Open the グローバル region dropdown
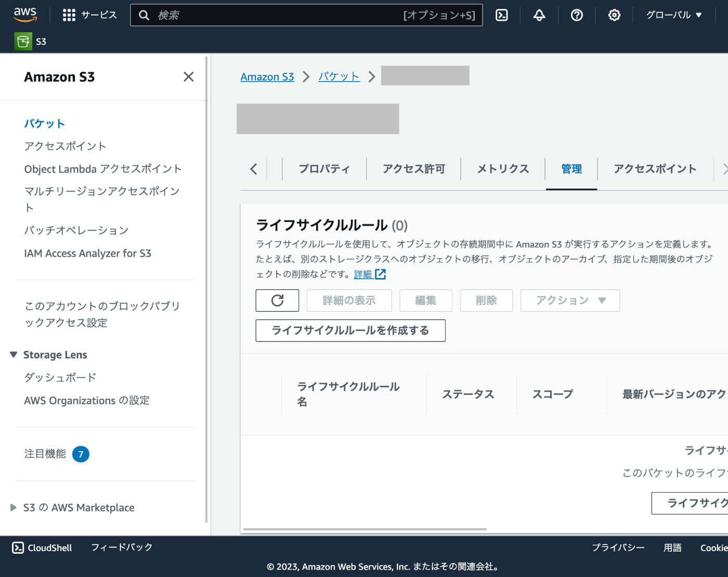 [x=674, y=15]
